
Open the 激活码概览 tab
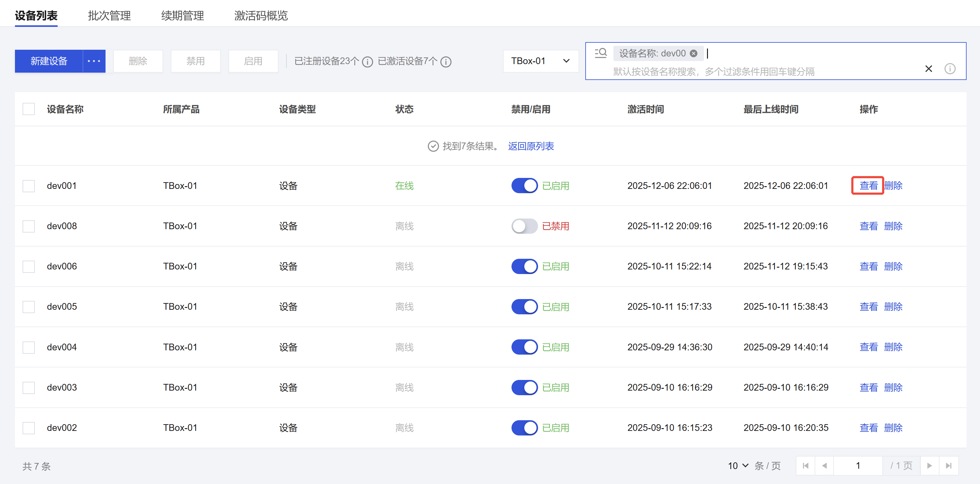click(x=261, y=15)
